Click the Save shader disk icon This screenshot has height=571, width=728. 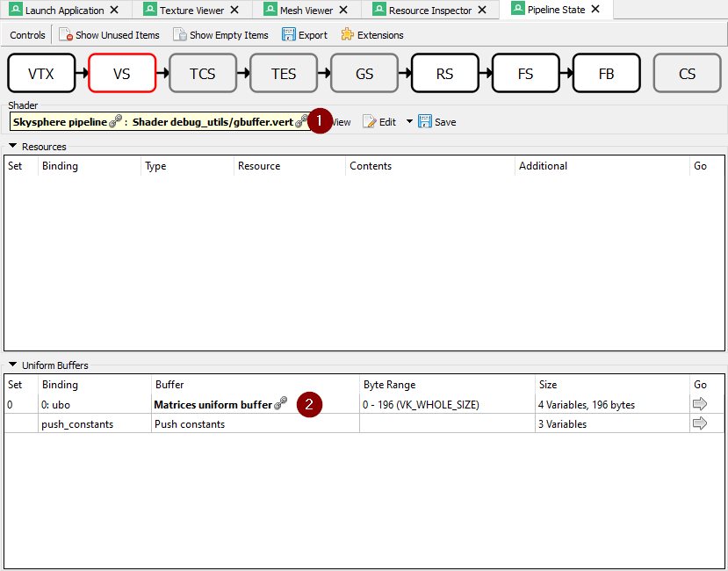(425, 122)
